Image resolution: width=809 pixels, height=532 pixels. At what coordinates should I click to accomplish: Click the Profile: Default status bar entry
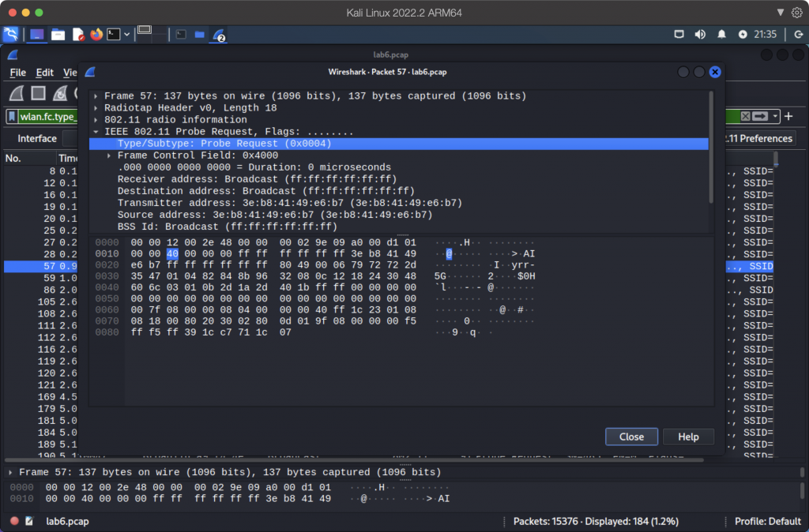pos(768,521)
